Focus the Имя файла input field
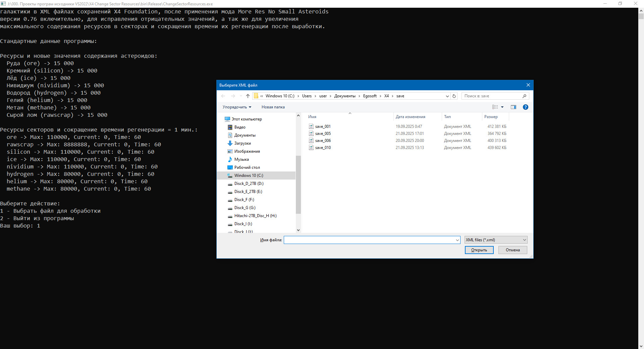The width and height of the screenshot is (644, 349). coord(369,240)
